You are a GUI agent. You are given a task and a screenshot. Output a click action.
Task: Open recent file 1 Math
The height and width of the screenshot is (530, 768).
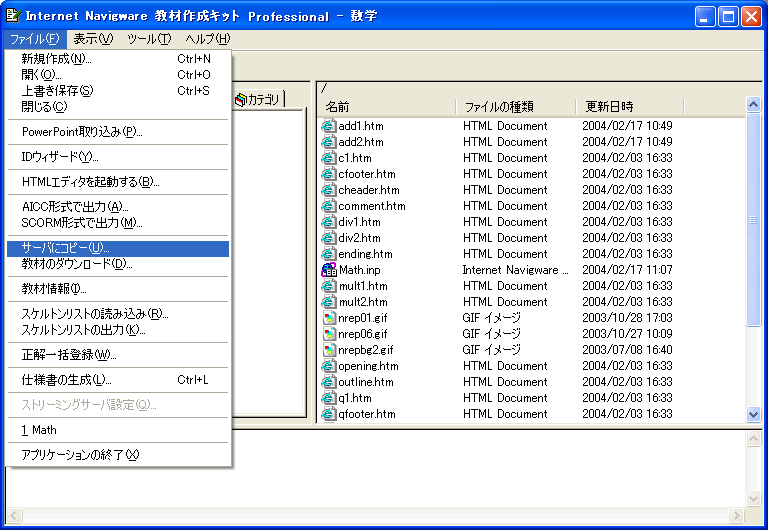click(x=118, y=430)
